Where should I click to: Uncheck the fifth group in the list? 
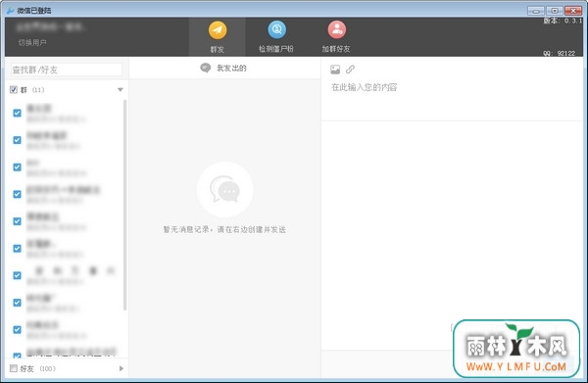pyautogui.click(x=17, y=221)
